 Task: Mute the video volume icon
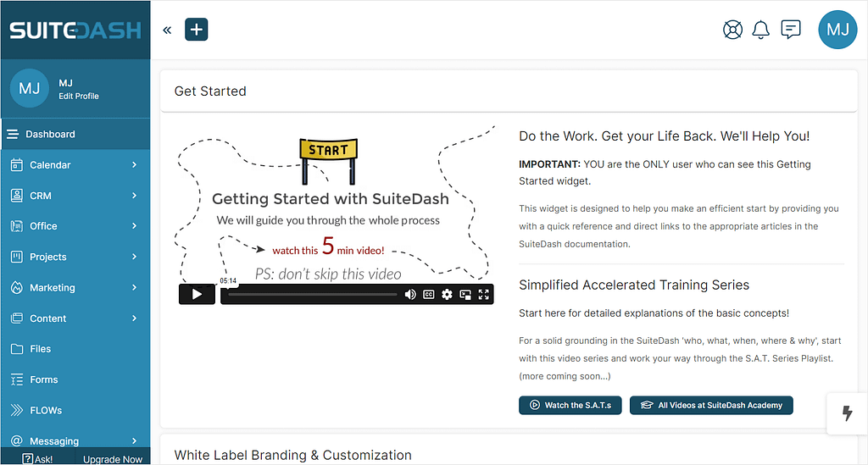pyautogui.click(x=410, y=295)
